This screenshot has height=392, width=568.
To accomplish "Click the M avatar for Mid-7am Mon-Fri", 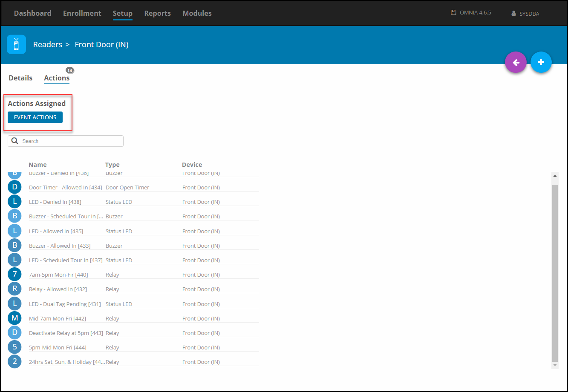I will tap(14, 318).
